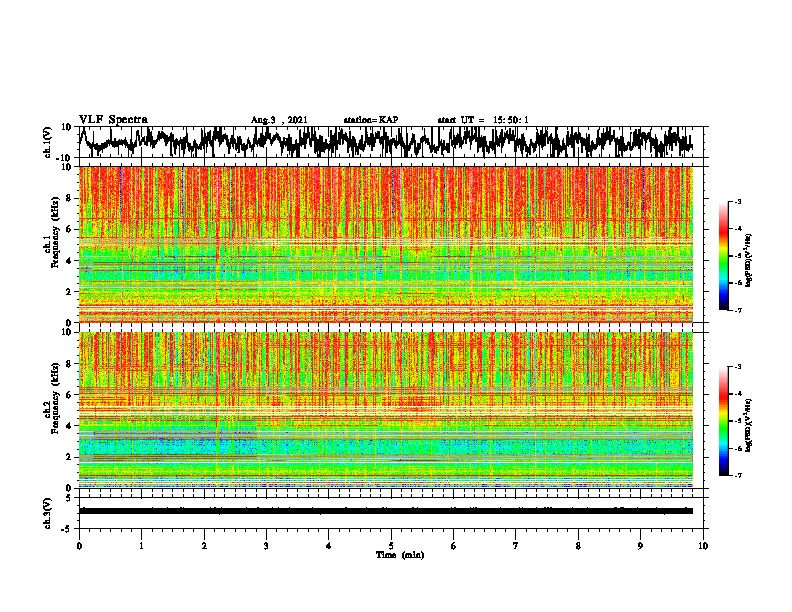Click time axis tick label "8"
The image size is (792, 612).
(578, 546)
